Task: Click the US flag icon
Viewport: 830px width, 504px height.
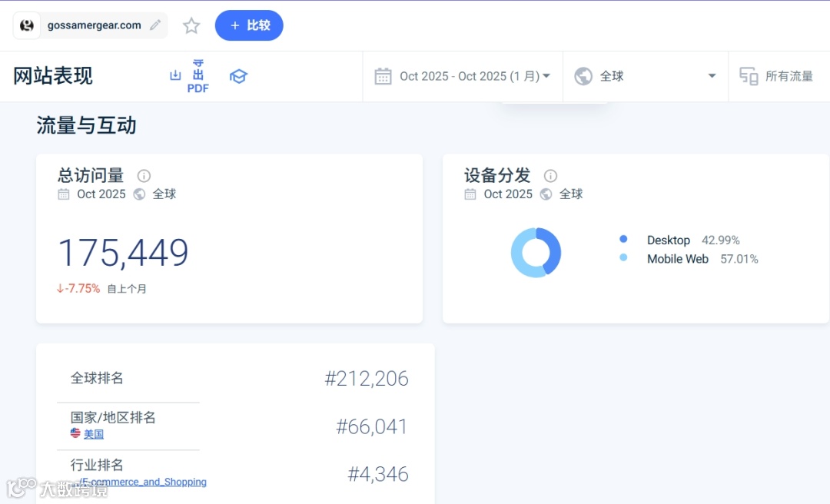Action: click(75, 433)
